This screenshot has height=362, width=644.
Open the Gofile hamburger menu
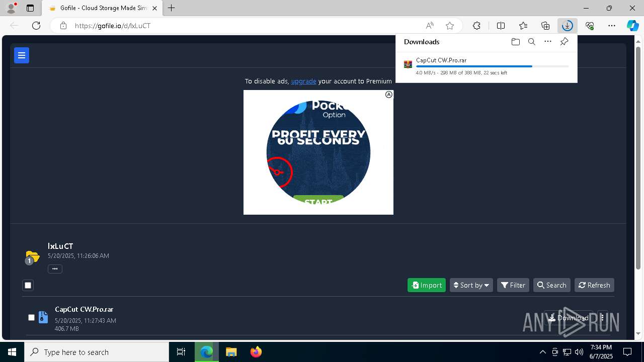click(22, 55)
